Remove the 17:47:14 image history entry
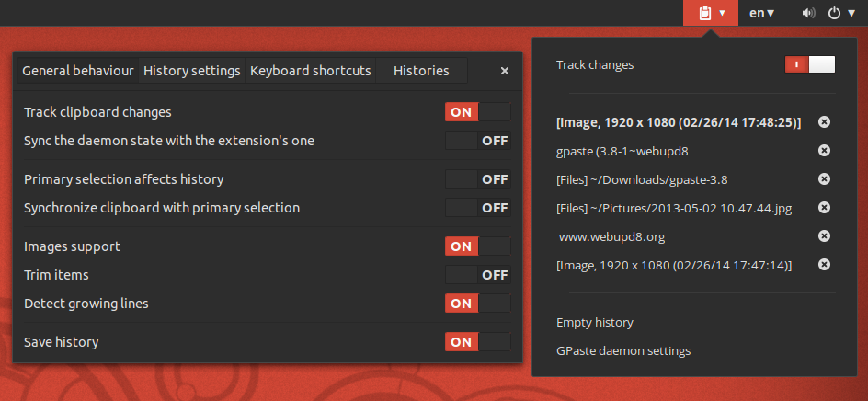 point(824,265)
